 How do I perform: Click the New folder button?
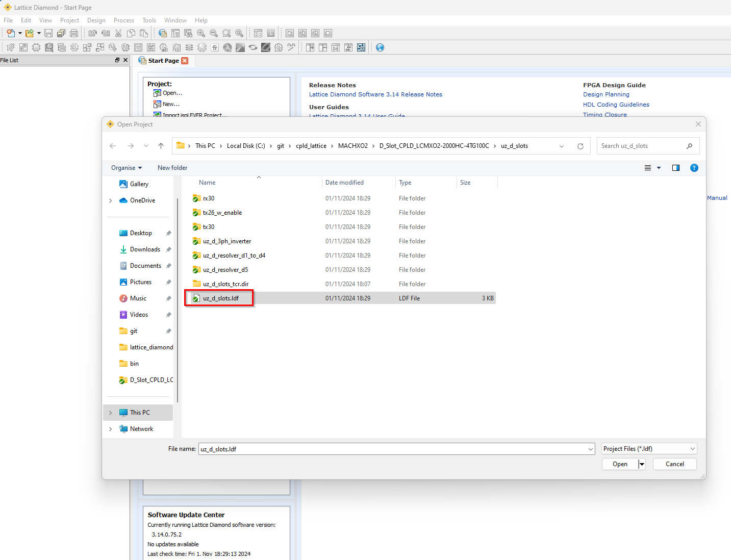(172, 168)
